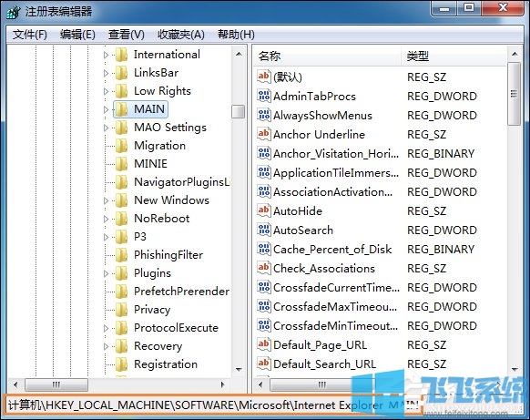The image size is (530, 420).
Task: Click tree pane vertical scrollbar thumb
Action: click(239, 111)
